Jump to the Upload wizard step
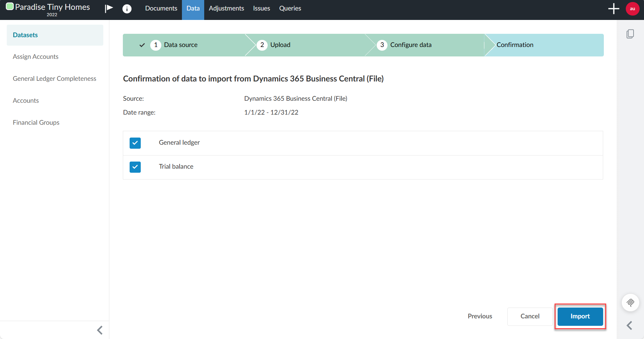 click(280, 45)
